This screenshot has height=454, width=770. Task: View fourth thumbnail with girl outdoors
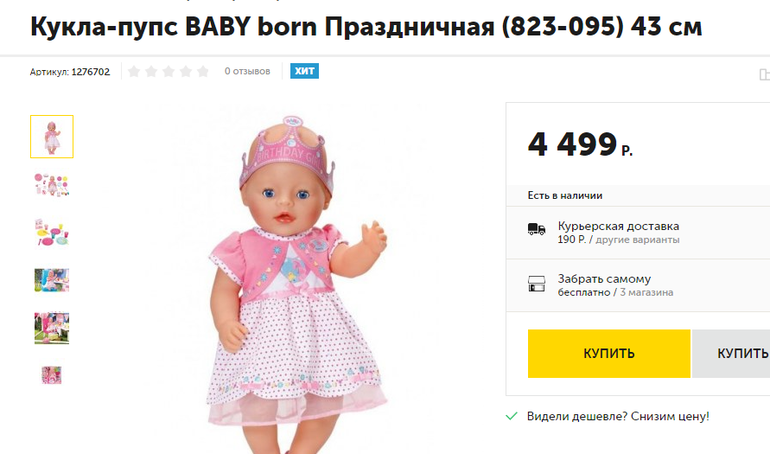coord(52,280)
